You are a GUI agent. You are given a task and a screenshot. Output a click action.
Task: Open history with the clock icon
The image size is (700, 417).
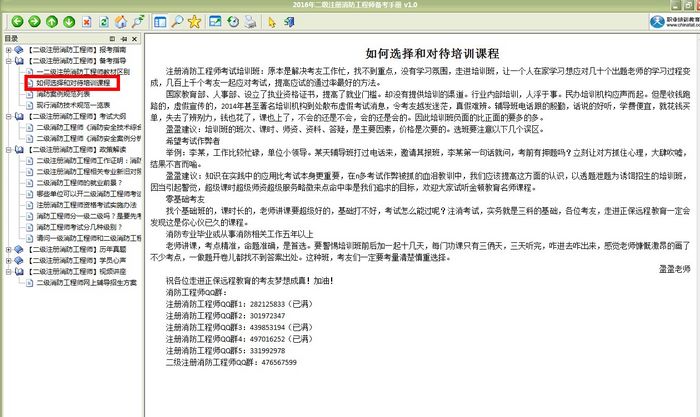(233, 21)
